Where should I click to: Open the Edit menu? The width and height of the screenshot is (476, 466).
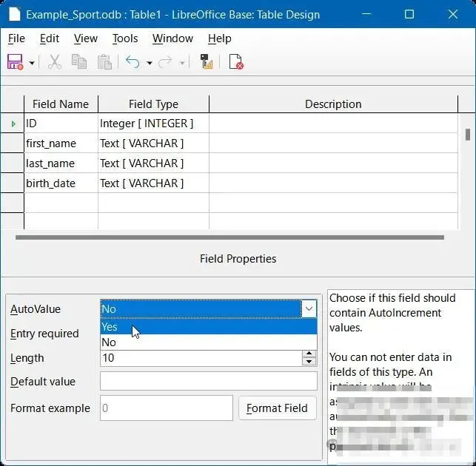point(50,38)
